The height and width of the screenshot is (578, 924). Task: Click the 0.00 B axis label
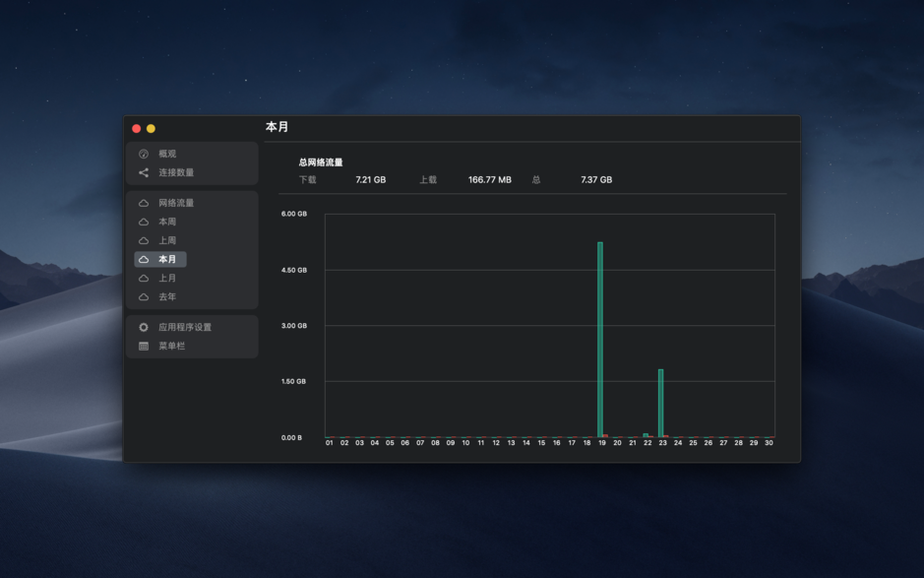291,437
